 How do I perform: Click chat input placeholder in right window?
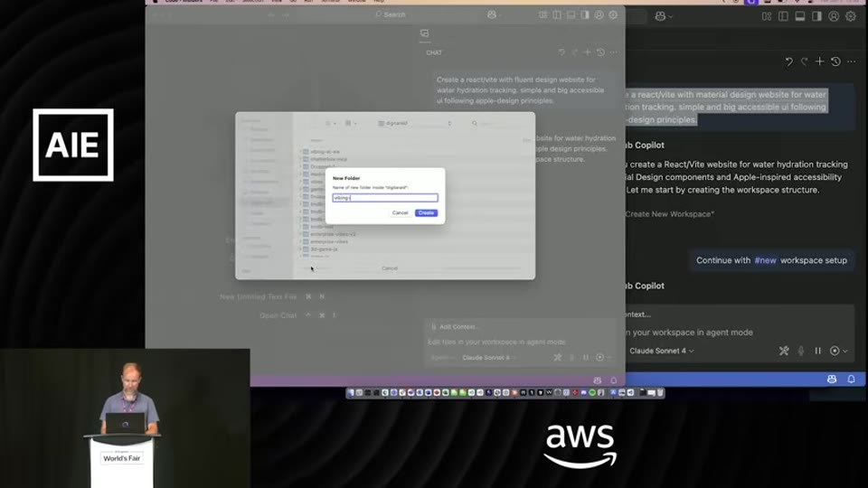(689, 333)
